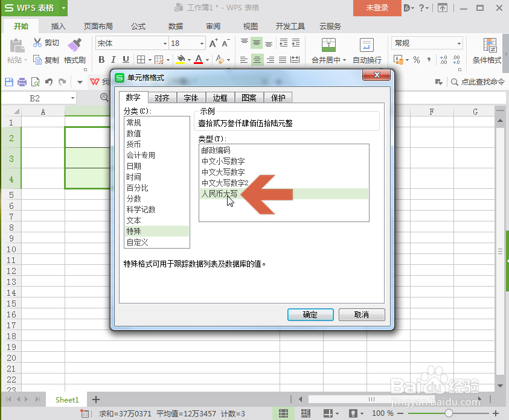
Task: Select 人民币大写 in the type list
Action: point(219,194)
